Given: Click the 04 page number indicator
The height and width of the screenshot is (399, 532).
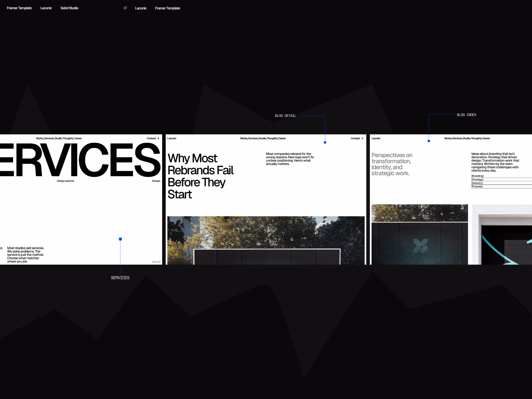Looking at the screenshot, I should point(125,8).
